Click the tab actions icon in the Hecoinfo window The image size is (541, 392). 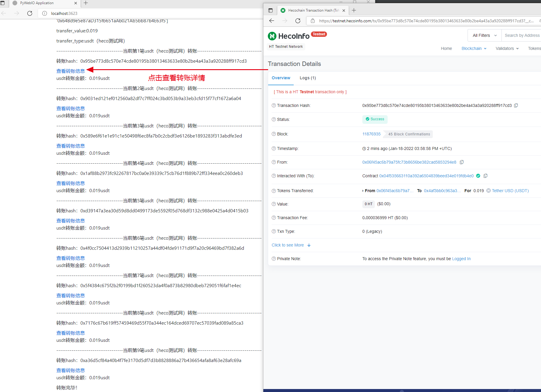point(270,10)
